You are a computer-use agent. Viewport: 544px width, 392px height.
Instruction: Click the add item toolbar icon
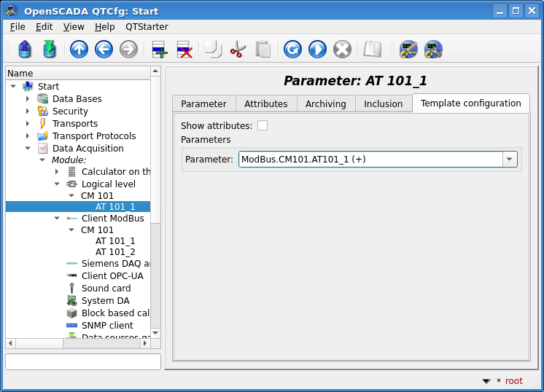pos(160,50)
